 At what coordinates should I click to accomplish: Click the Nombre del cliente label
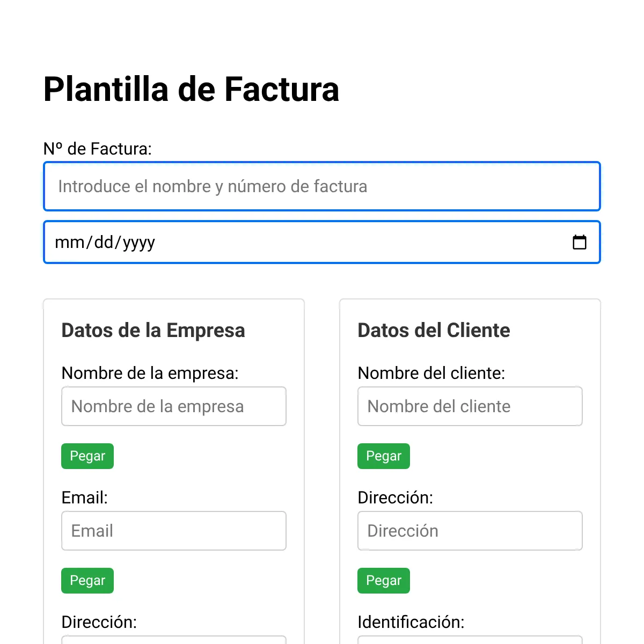pyautogui.click(x=431, y=373)
